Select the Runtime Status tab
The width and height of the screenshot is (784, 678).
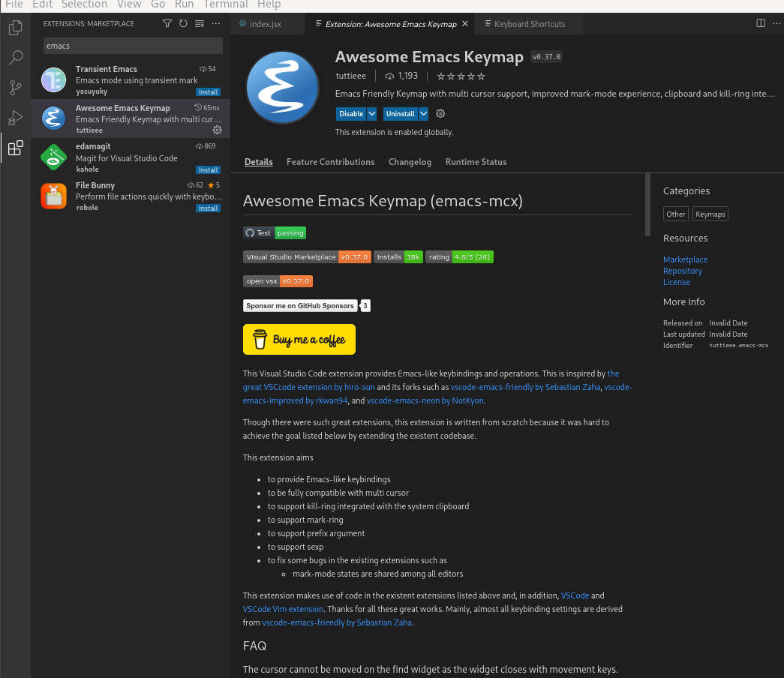476,162
